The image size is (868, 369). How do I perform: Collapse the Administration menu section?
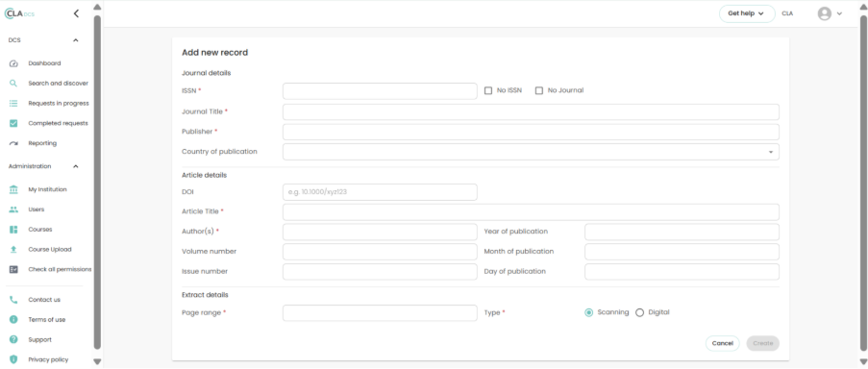coord(76,166)
